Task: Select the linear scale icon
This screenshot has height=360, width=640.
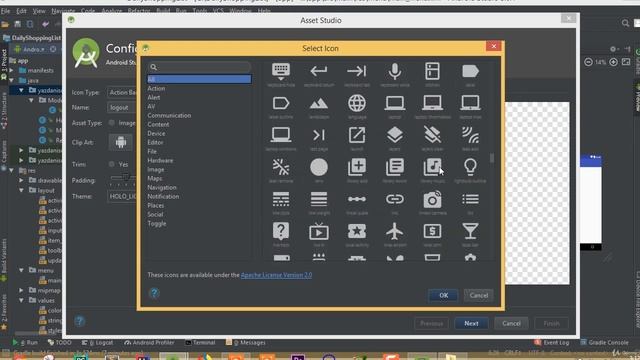Action: 357,199
